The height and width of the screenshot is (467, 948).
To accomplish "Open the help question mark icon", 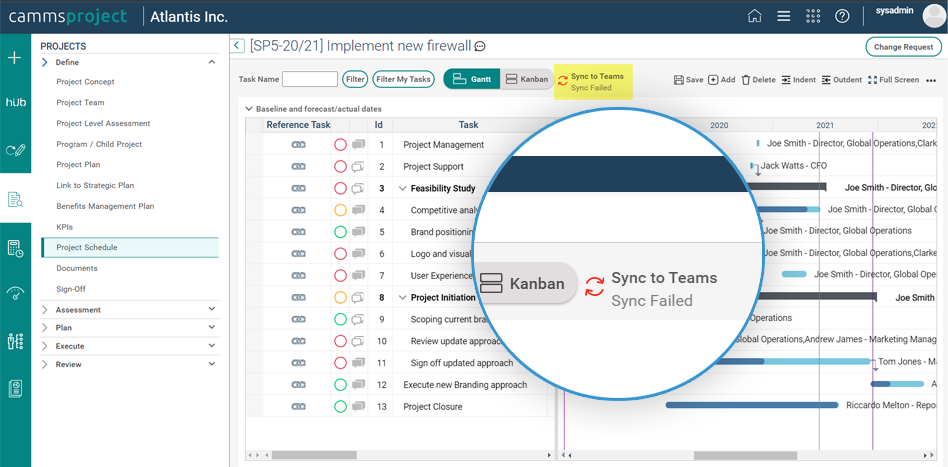I will 842,16.
